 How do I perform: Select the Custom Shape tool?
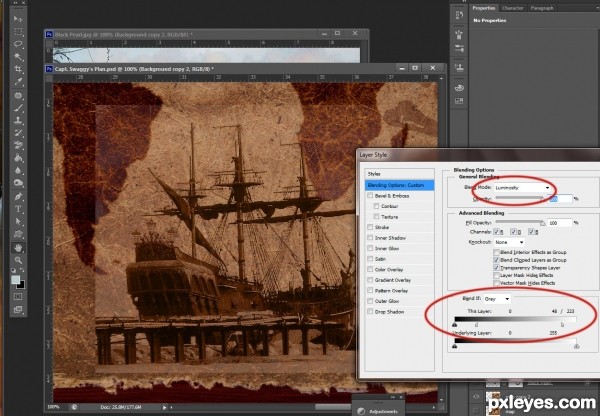coord(18,235)
